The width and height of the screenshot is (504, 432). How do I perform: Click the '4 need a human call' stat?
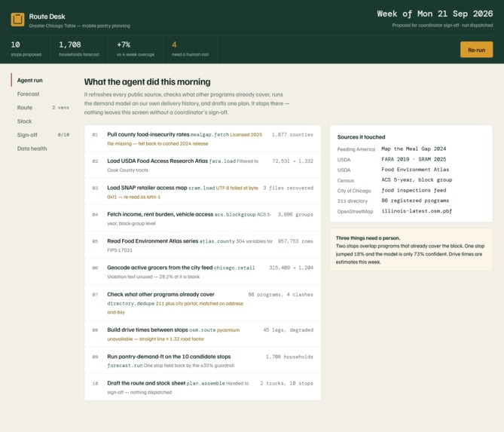(x=190, y=49)
